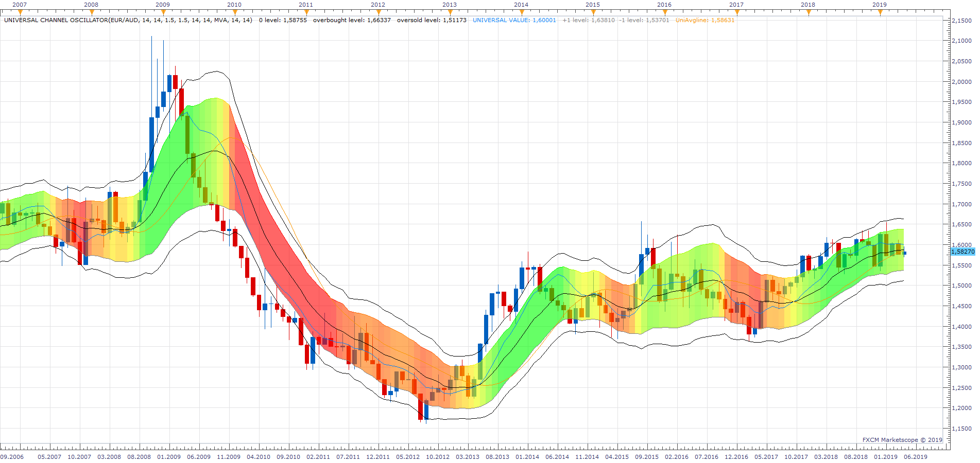Click the '0 level: 1,58755' label

coord(283,20)
